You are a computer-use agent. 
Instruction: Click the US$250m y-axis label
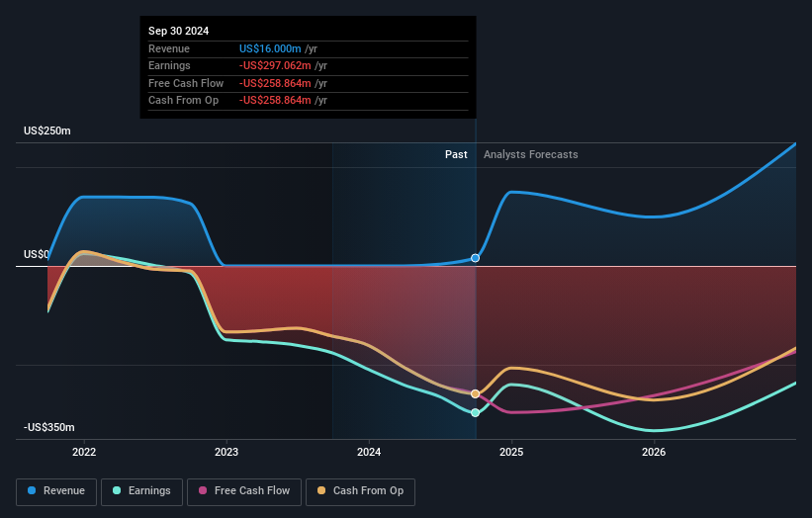(x=47, y=130)
